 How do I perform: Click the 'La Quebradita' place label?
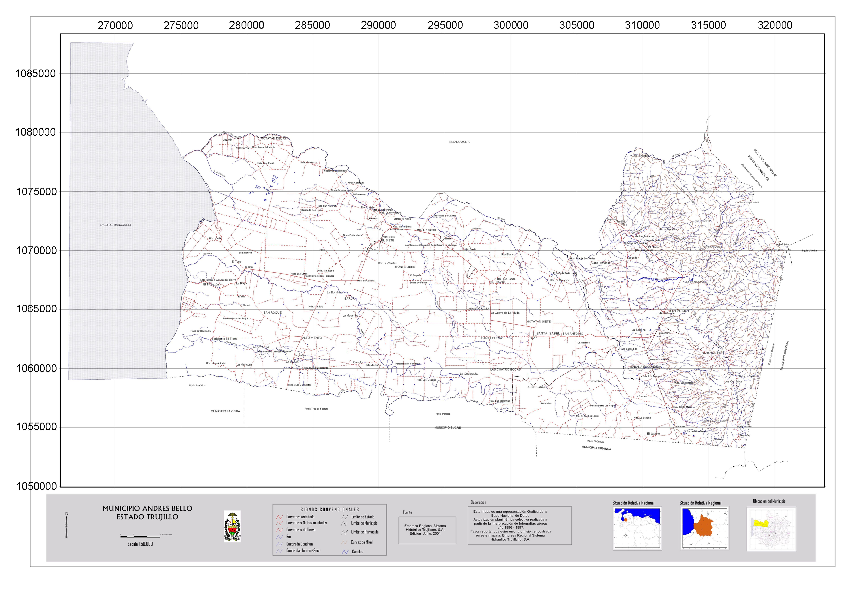[469, 374]
